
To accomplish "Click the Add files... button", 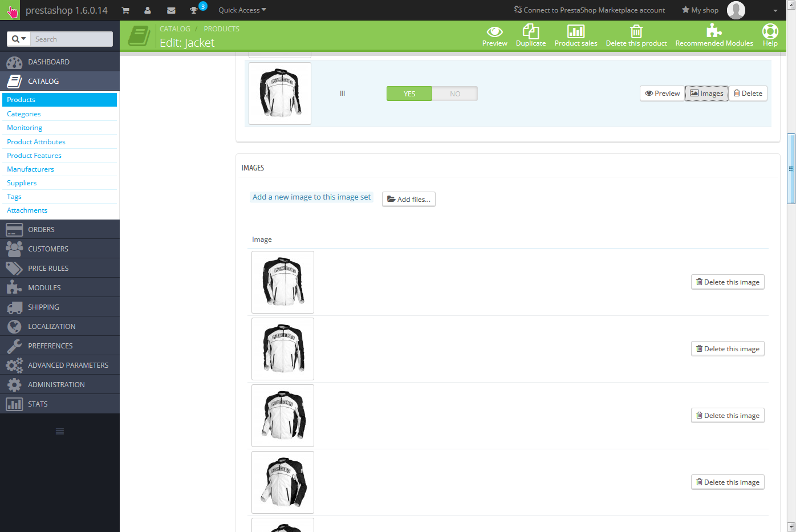I will coord(409,200).
